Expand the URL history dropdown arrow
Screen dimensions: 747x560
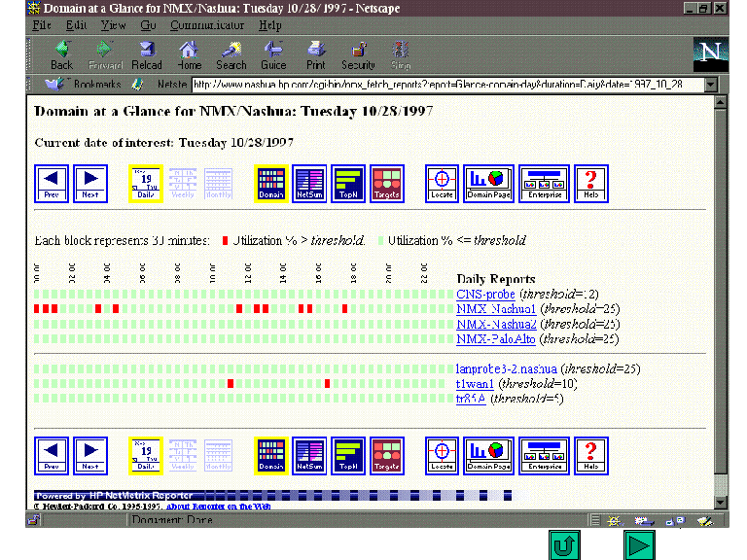pyautogui.click(x=711, y=85)
